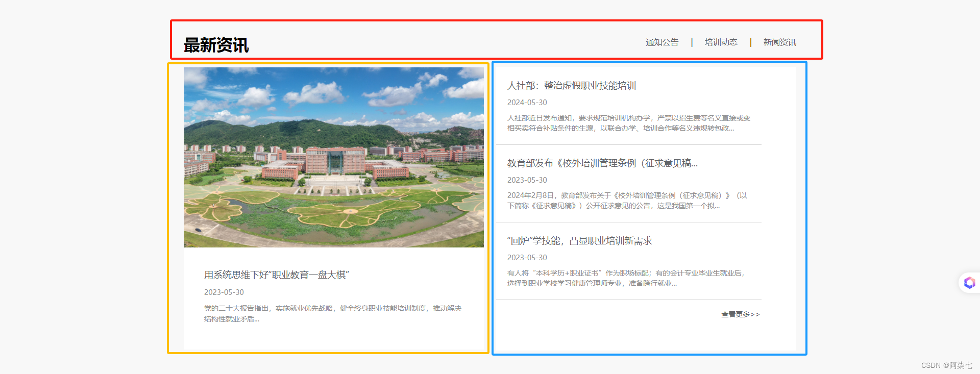Click the date 2024-05-30

pyautogui.click(x=527, y=103)
